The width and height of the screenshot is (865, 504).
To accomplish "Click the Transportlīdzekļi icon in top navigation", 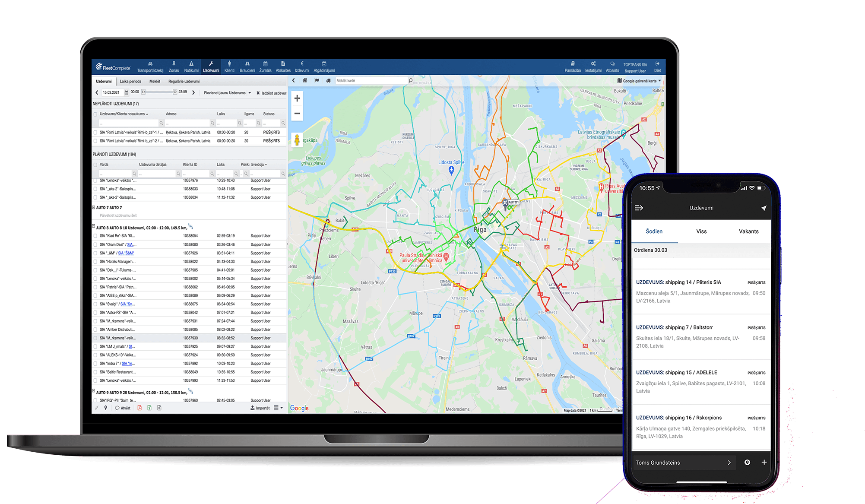I will (149, 67).
